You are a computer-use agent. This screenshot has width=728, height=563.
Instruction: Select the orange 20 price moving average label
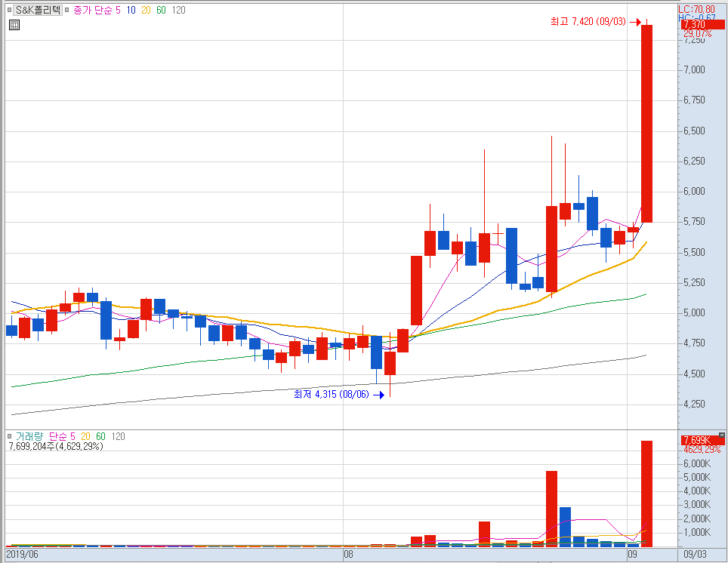click(146, 11)
